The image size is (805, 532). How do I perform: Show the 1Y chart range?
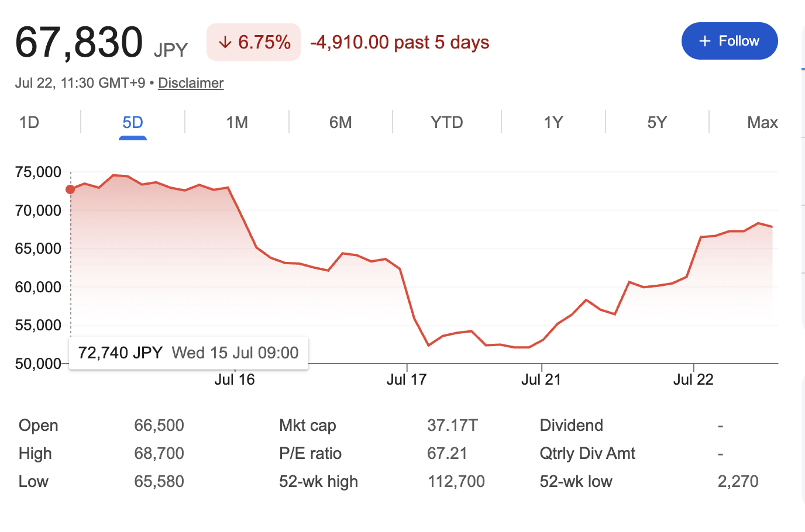coord(553,122)
